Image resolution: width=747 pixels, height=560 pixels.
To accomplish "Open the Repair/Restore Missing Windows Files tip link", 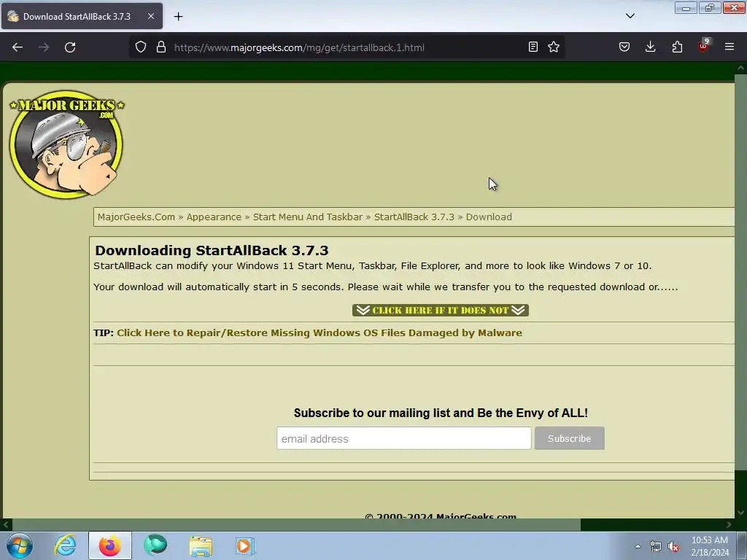I will [x=320, y=332].
